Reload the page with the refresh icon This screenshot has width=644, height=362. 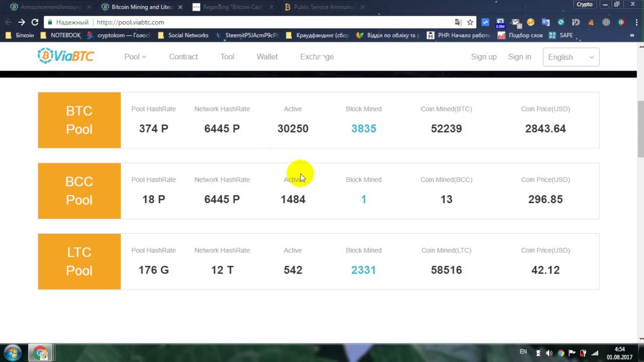35,22
